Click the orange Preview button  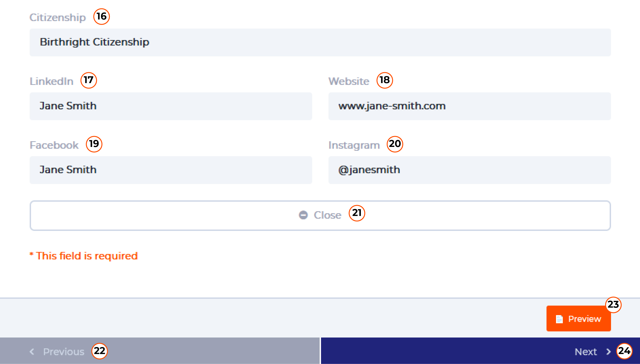pos(579,318)
